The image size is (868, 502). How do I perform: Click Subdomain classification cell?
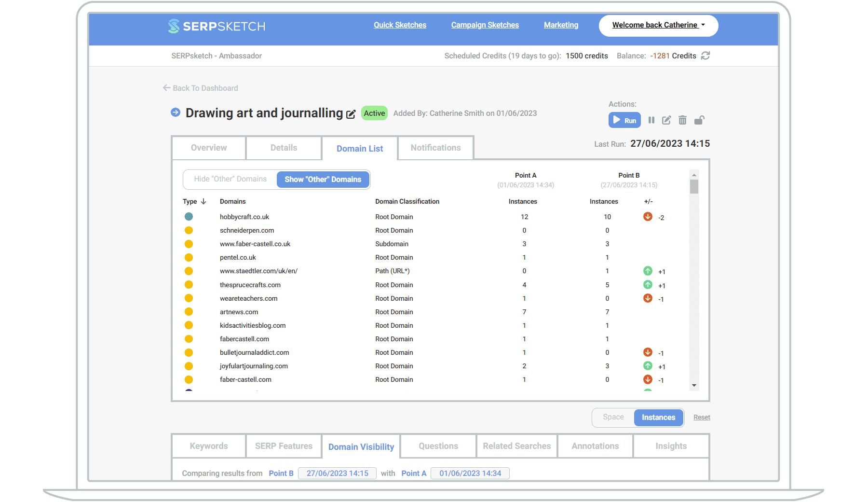[x=392, y=244]
